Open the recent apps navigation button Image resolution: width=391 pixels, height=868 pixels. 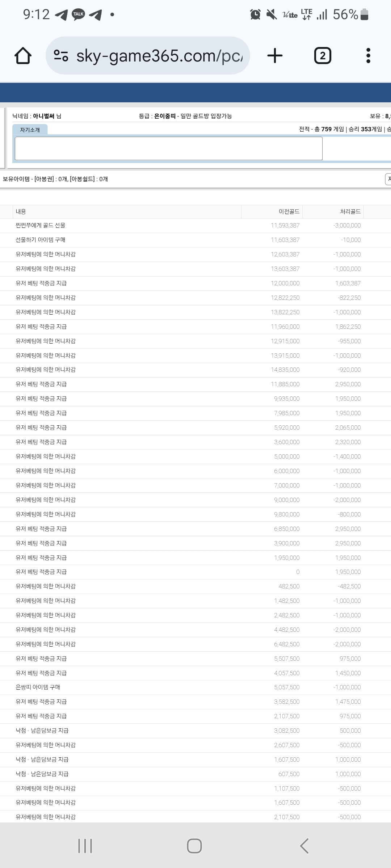(85, 846)
